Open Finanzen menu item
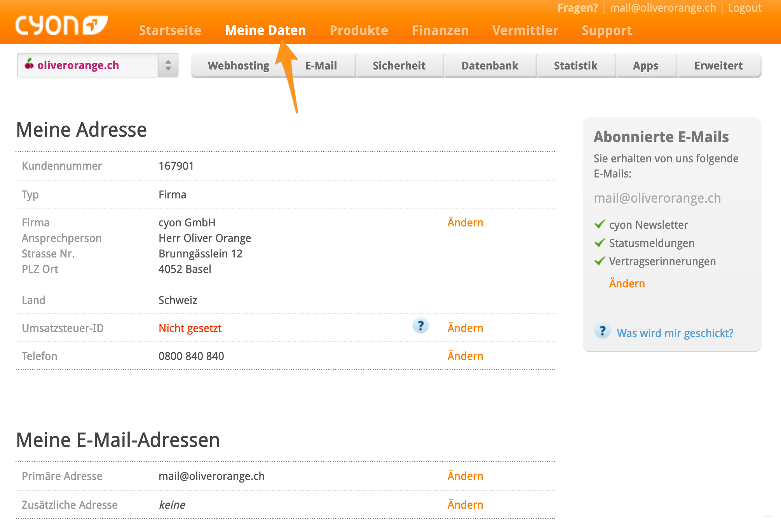The width and height of the screenshot is (781, 532). coord(440,30)
